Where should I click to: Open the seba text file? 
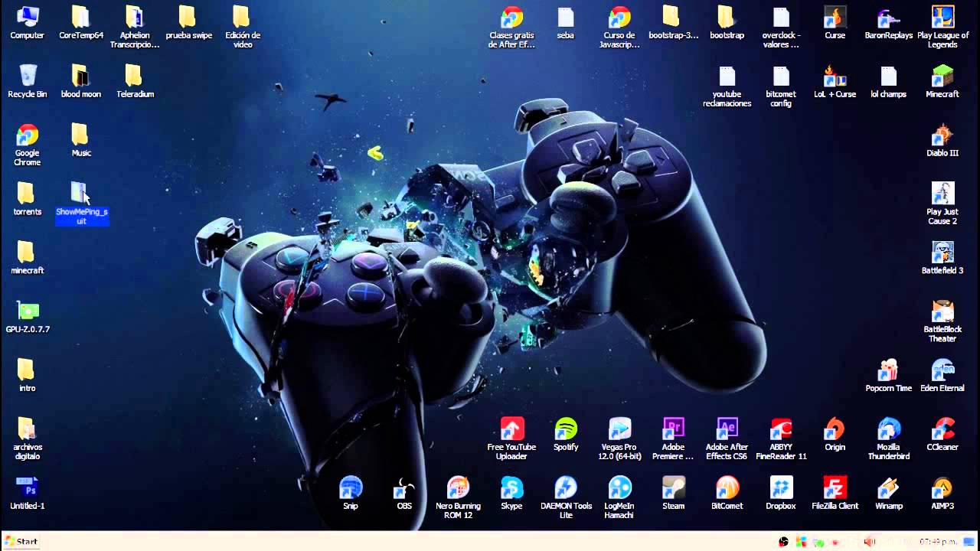tap(565, 23)
